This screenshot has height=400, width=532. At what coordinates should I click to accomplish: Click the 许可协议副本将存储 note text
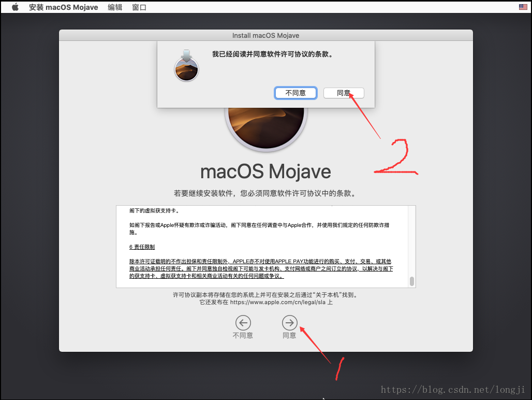click(x=265, y=295)
